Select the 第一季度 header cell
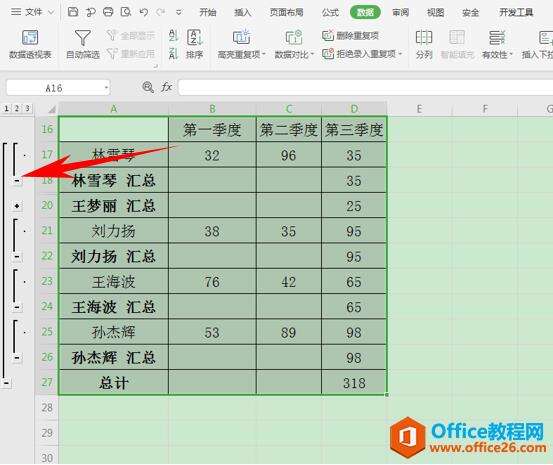 (212, 129)
